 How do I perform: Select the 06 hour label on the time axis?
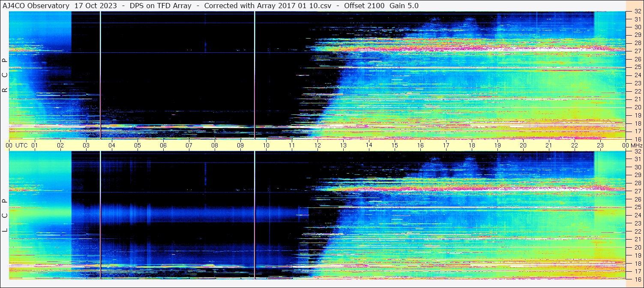pyautogui.click(x=163, y=145)
